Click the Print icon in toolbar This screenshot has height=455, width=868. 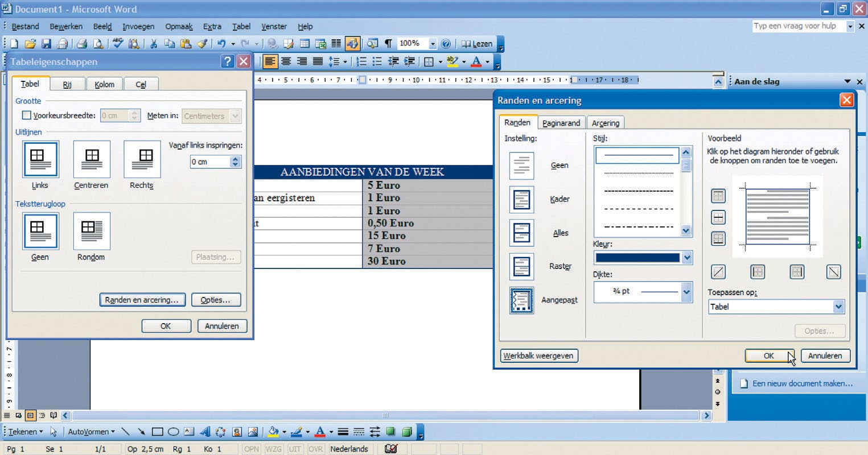(82, 44)
